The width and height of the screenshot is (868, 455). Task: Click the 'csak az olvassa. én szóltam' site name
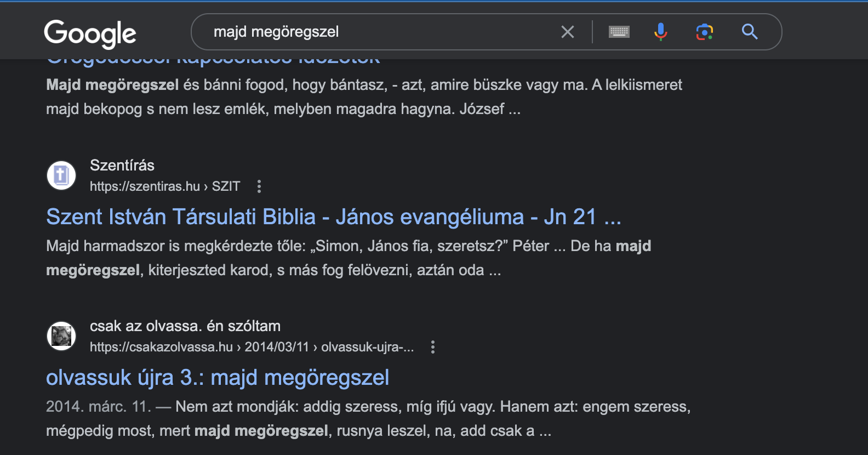coord(185,326)
